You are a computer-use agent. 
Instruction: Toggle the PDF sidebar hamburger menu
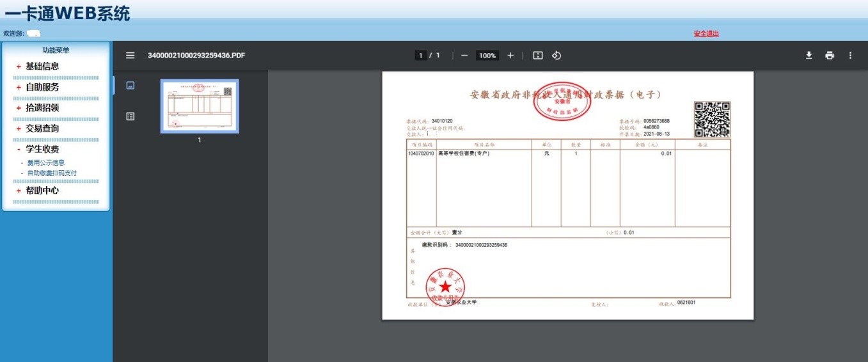click(130, 56)
